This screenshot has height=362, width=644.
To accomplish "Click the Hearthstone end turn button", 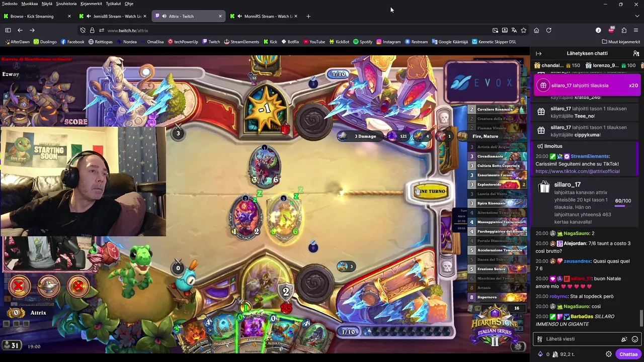I will 430,191.
